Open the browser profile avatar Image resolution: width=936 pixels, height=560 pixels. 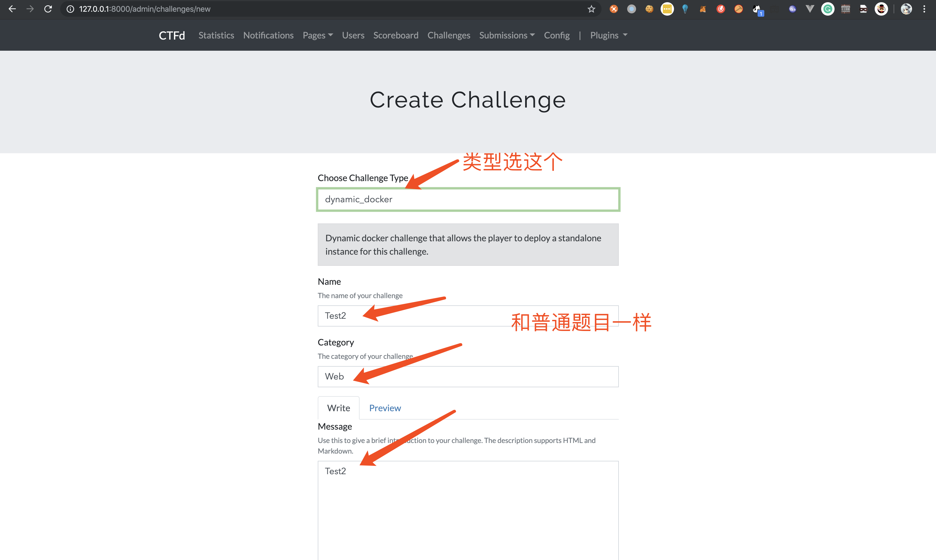[906, 9]
